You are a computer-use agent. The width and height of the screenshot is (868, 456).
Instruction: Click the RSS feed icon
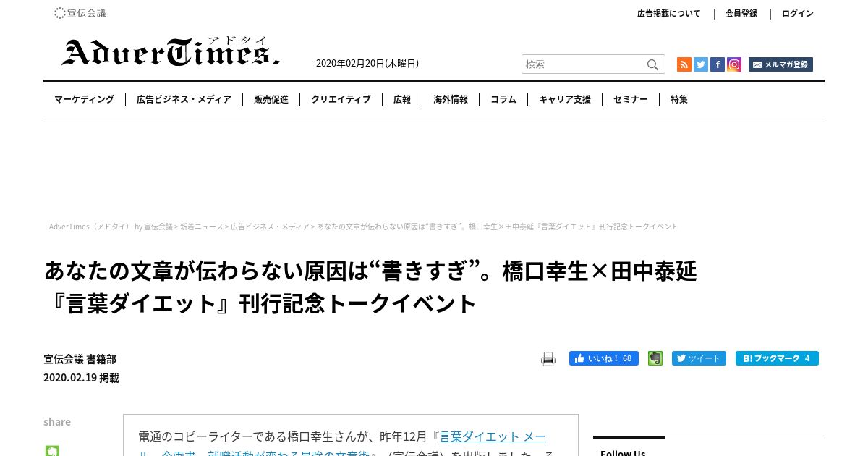point(684,64)
